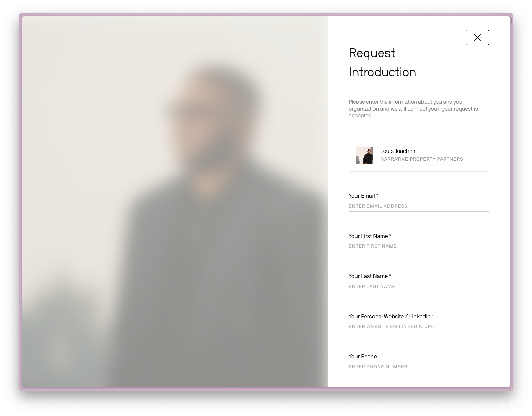Focus the Enter Website or LinkedIn URL field

click(x=419, y=327)
